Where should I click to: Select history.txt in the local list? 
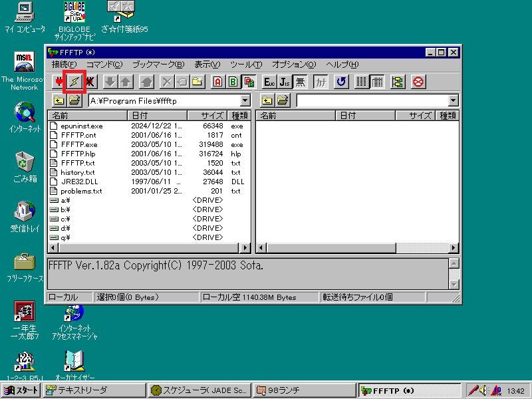pyautogui.click(x=72, y=172)
